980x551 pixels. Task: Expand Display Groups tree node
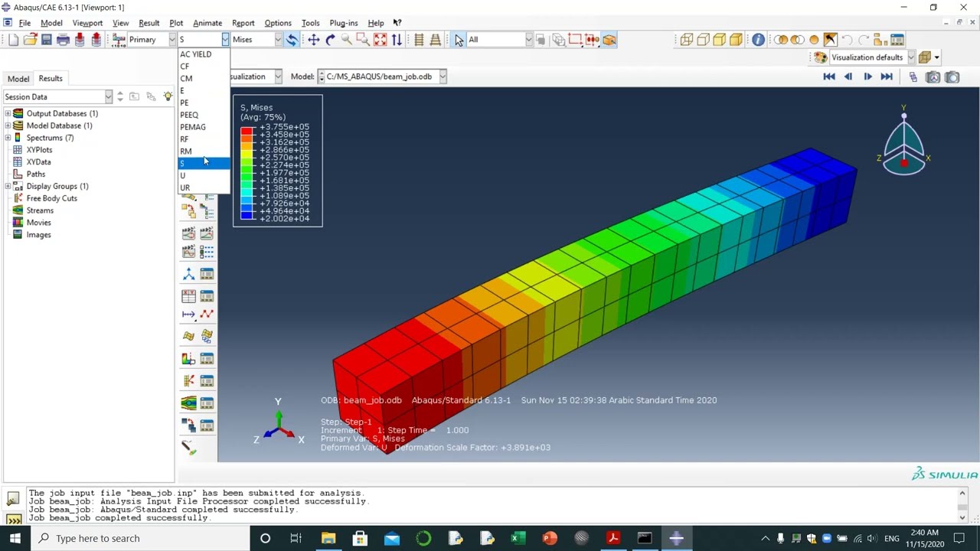(x=8, y=186)
